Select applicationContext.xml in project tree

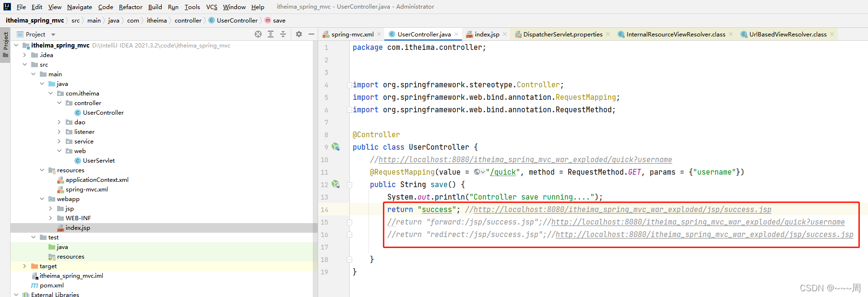(x=97, y=179)
